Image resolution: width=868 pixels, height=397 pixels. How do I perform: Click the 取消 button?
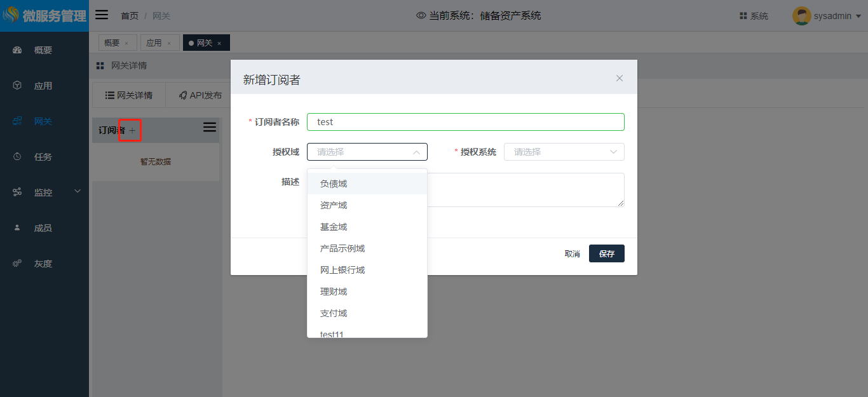coord(572,253)
